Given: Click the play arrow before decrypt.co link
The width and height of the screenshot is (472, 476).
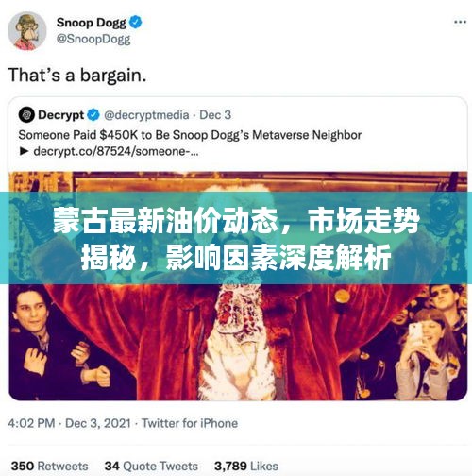Looking at the screenshot, I should click(x=25, y=151).
